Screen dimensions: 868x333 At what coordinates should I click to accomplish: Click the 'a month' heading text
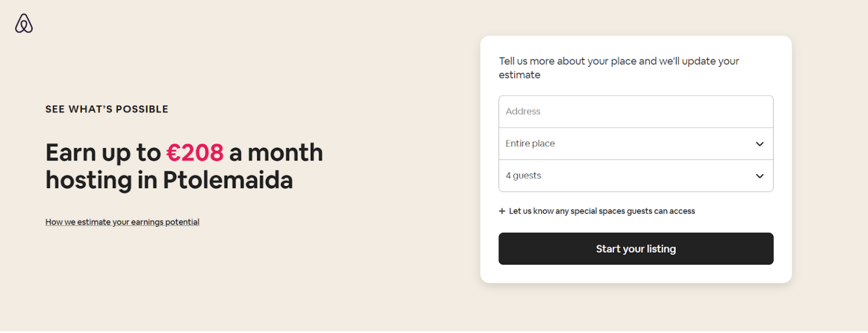tap(276, 153)
